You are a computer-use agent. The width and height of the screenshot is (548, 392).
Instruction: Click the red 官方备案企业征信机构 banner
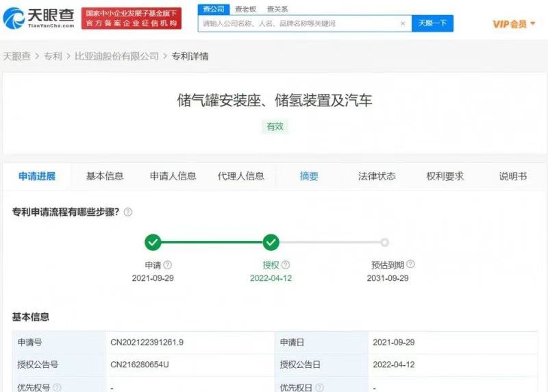click(x=132, y=19)
